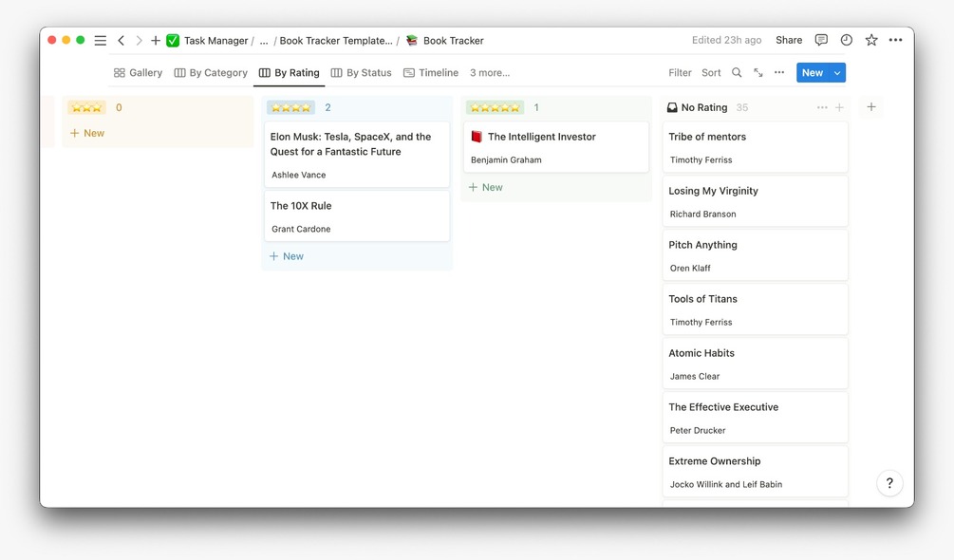Click the red book icon on Intelligent Investor

pos(477,137)
